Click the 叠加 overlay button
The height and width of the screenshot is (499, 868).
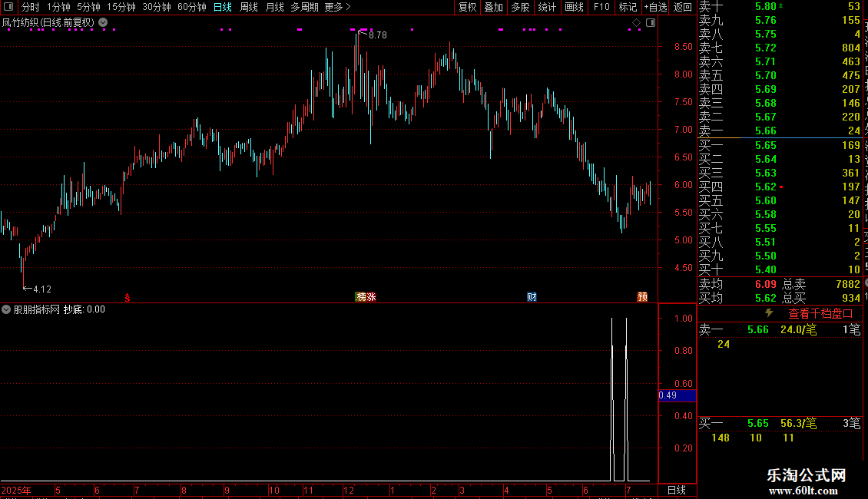[x=494, y=7]
